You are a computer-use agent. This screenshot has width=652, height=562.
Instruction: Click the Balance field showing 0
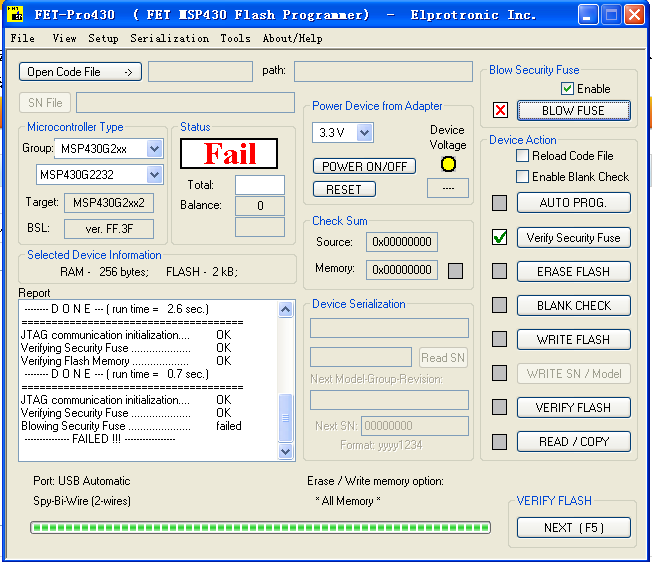[260, 206]
